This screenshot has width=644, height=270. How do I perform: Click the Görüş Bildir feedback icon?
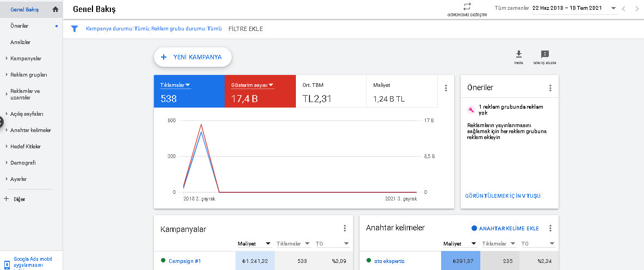click(x=544, y=54)
